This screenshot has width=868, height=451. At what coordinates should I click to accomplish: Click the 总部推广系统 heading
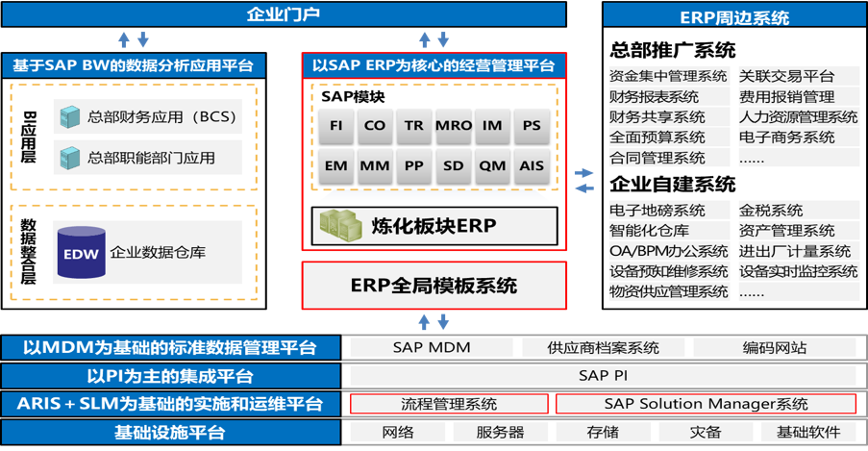(673, 50)
